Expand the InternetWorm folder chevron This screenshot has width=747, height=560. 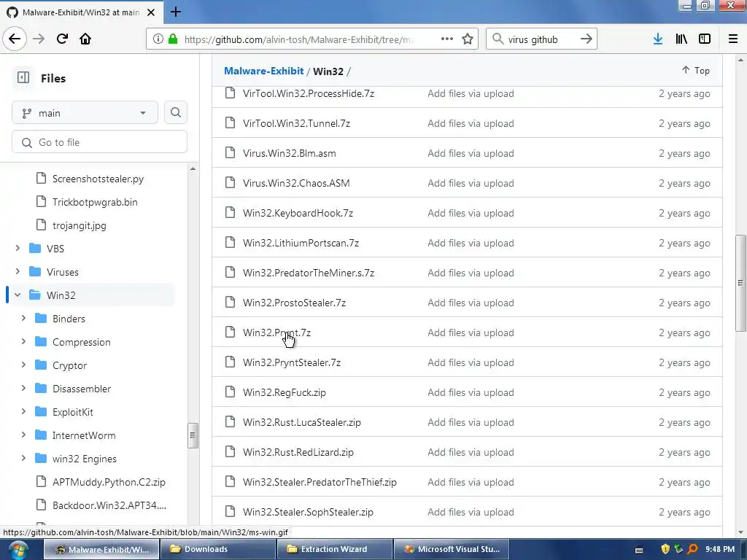click(23, 435)
